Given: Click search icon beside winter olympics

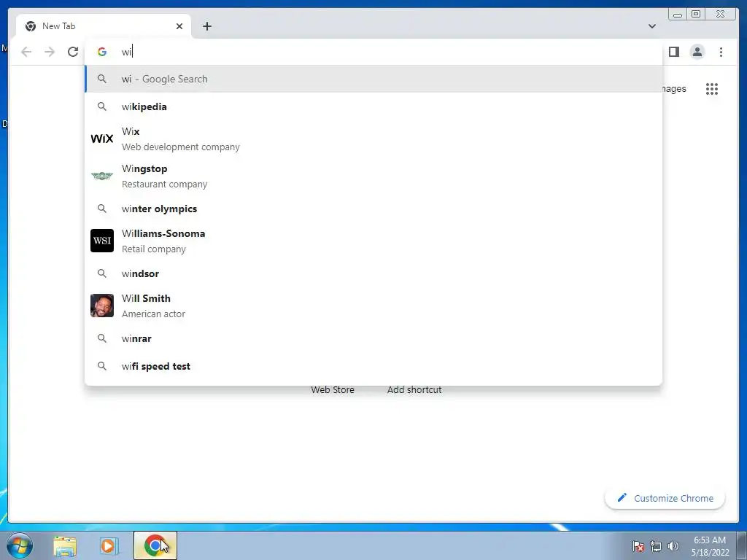Looking at the screenshot, I should click(x=102, y=208).
